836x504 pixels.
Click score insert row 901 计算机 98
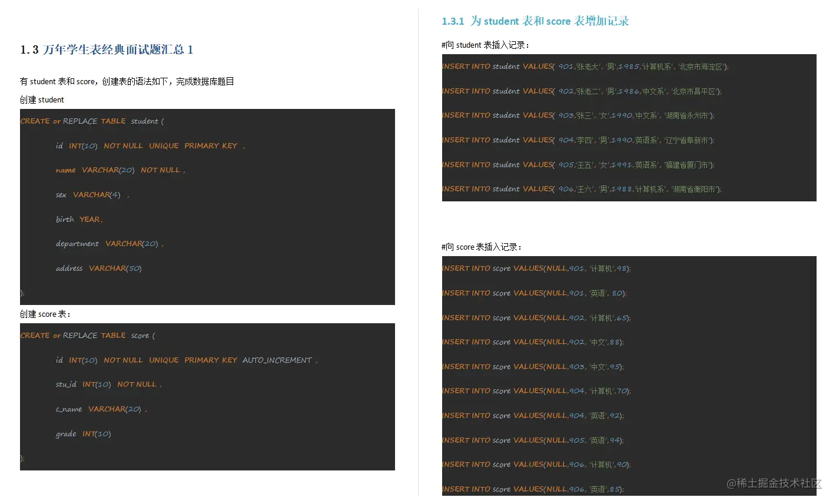[x=537, y=268]
